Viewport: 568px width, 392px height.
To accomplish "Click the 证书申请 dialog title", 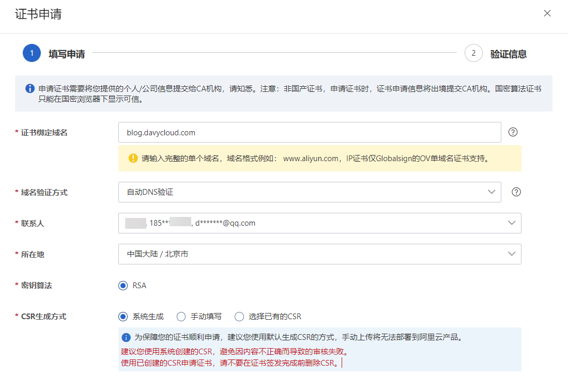I will pyautogui.click(x=38, y=14).
